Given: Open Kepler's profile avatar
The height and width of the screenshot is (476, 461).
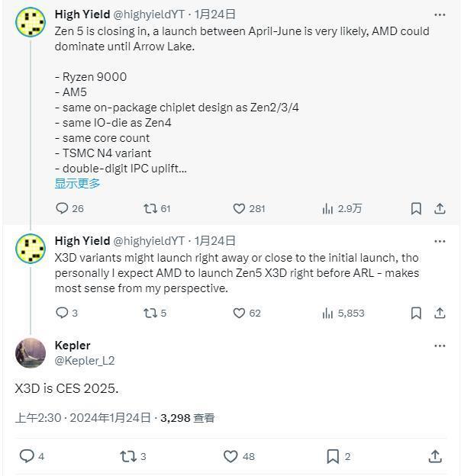Looking at the screenshot, I should [x=30, y=352].
